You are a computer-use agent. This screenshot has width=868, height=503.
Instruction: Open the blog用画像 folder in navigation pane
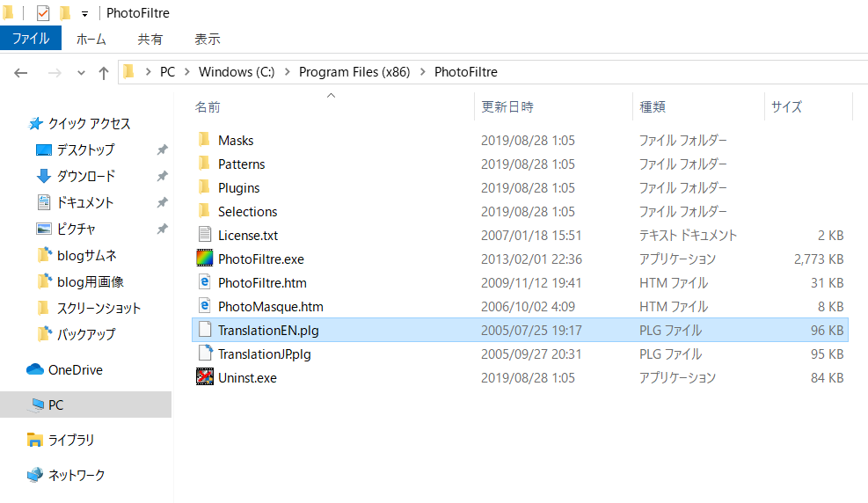coord(91,282)
